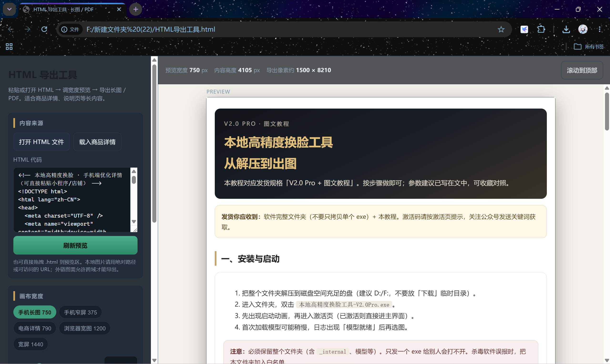Viewport: 610px width, 364px height.
Task: Click the sidebar scrollbar thumb
Action: pos(154,144)
